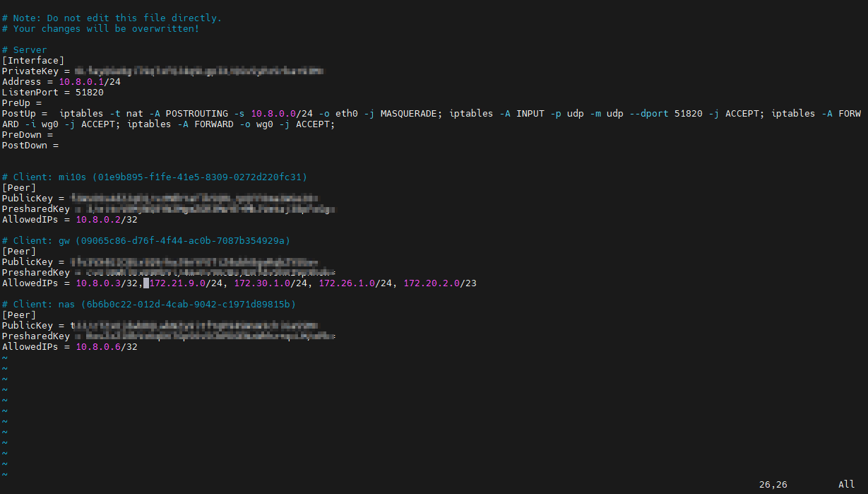Click the 172.30.1.0 address in AllowedIPs
Image resolution: width=868 pixels, height=494 pixels.
(x=262, y=283)
